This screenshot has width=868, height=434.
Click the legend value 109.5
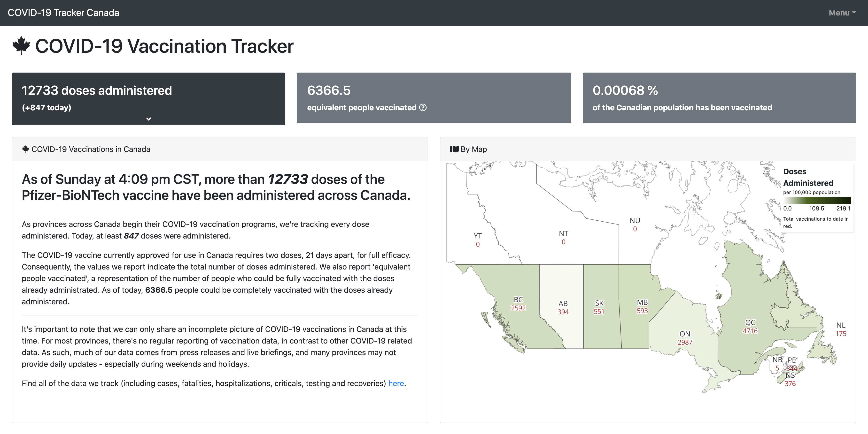coord(816,209)
